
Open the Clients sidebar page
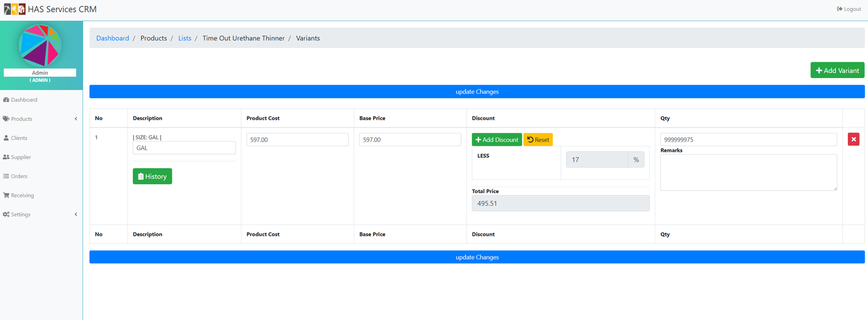(x=19, y=138)
